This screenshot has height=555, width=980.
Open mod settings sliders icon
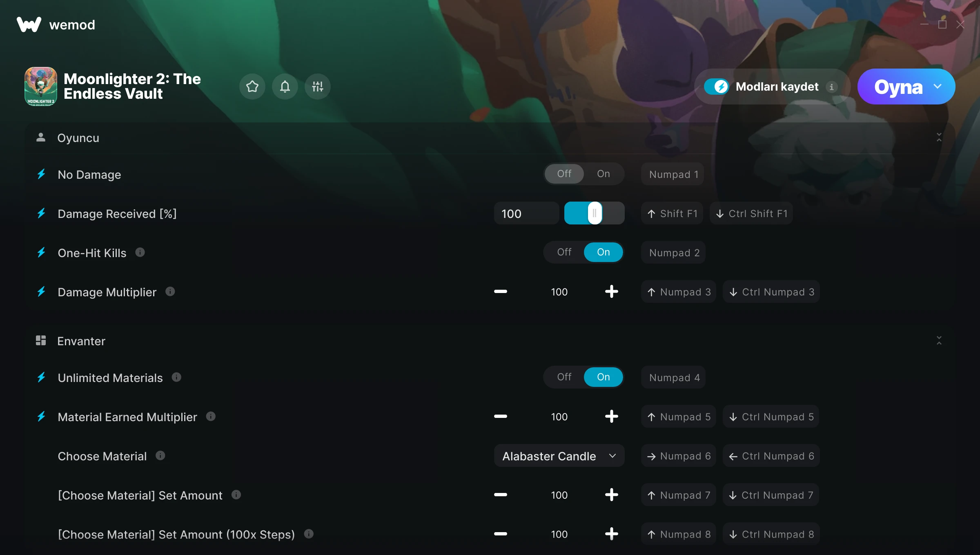click(317, 87)
